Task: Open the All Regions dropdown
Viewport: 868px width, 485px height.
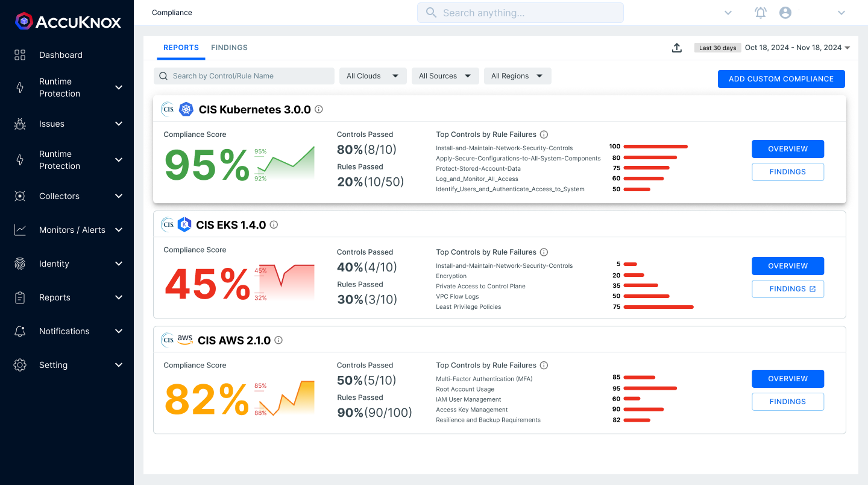Action: click(518, 76)
